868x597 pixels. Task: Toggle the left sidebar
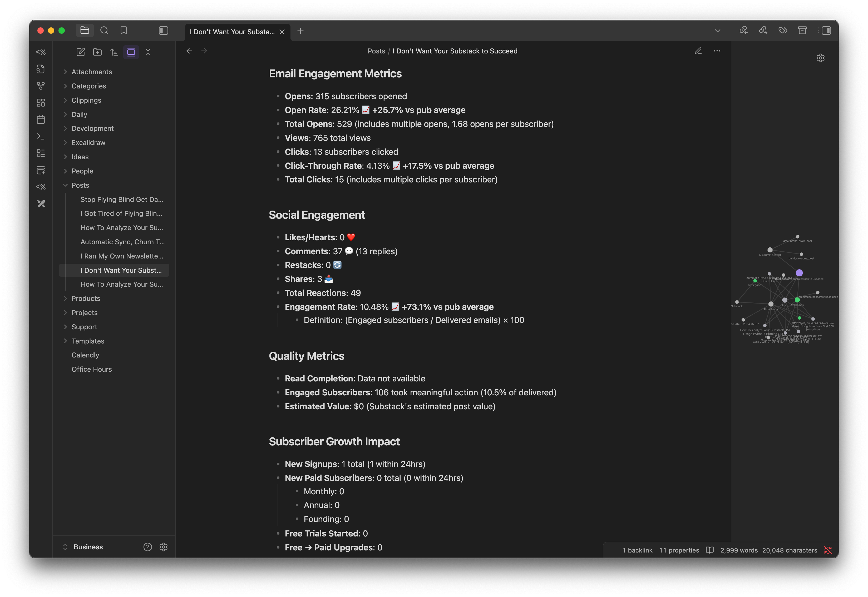coord(164,31)
